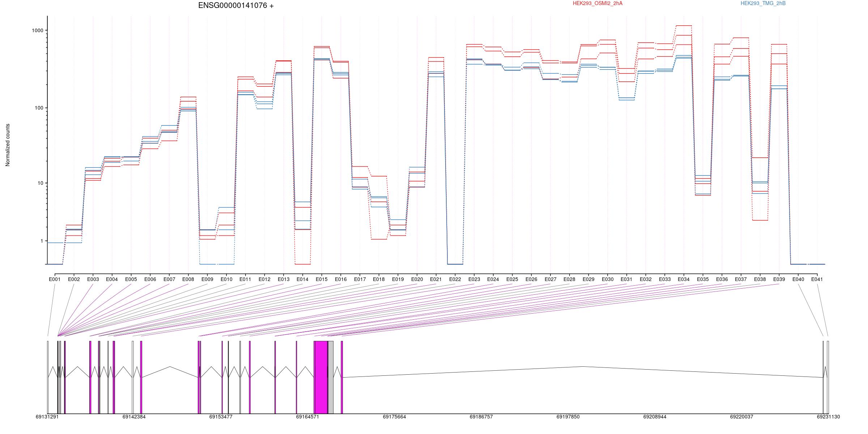The width and height of the screenshot is (868, 434).
Task: Select exon label E022
Action: [455, 279]
